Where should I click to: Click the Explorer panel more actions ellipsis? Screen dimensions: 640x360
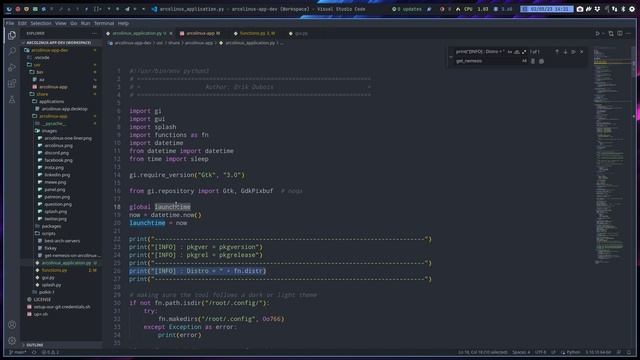[94, 33]
